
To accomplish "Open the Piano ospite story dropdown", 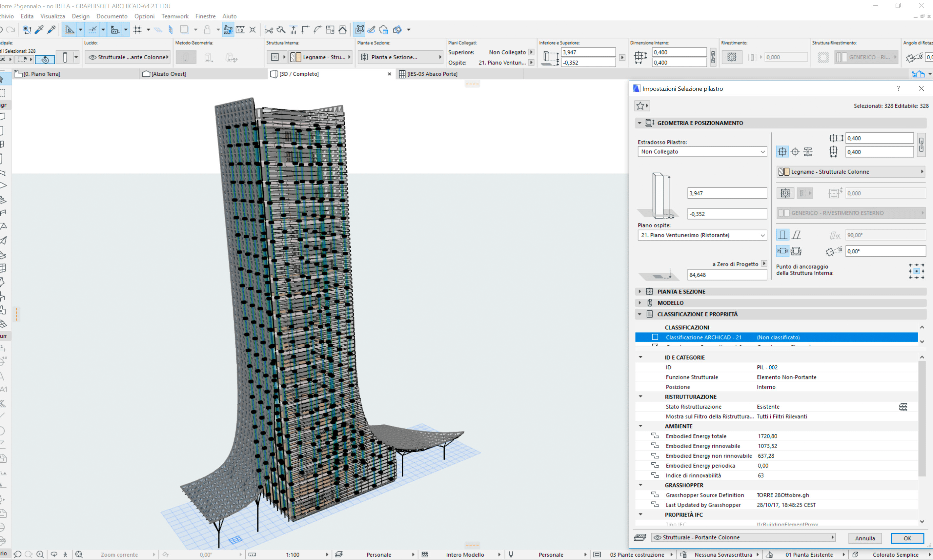I will click(702, 235).
